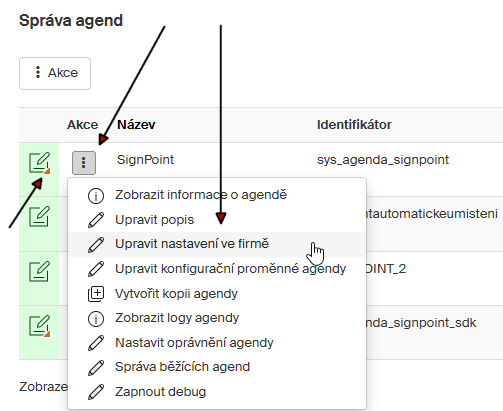Click pencil icon beside Zapnout debug
This screenshot has height=411, width=503.
tap(96, 392)
